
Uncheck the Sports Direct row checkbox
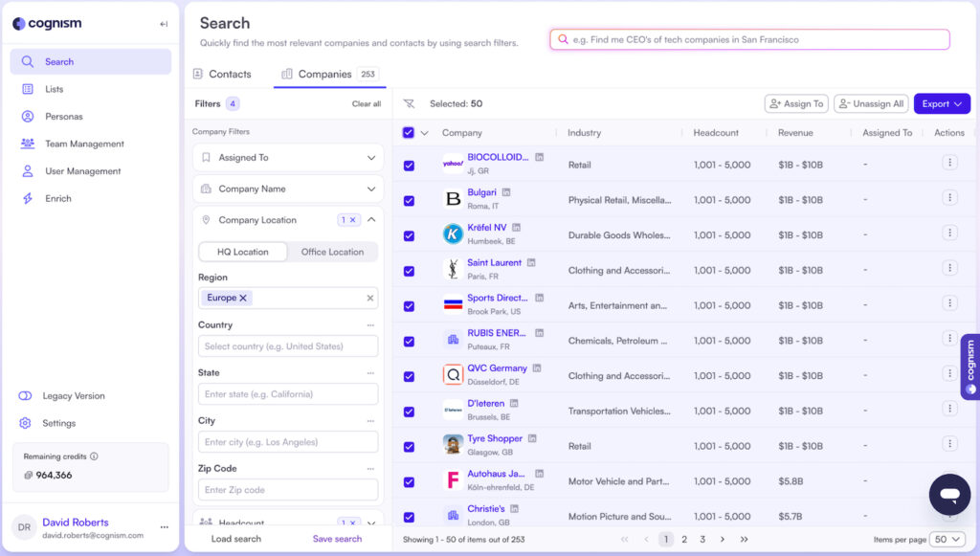pyautogui.click(x=409, y=306)
